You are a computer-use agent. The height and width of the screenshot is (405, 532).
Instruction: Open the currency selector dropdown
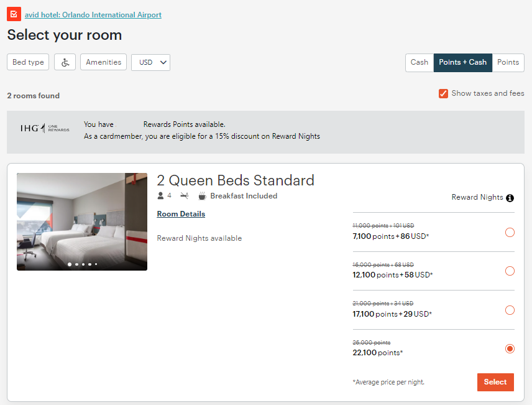(150, 62)
